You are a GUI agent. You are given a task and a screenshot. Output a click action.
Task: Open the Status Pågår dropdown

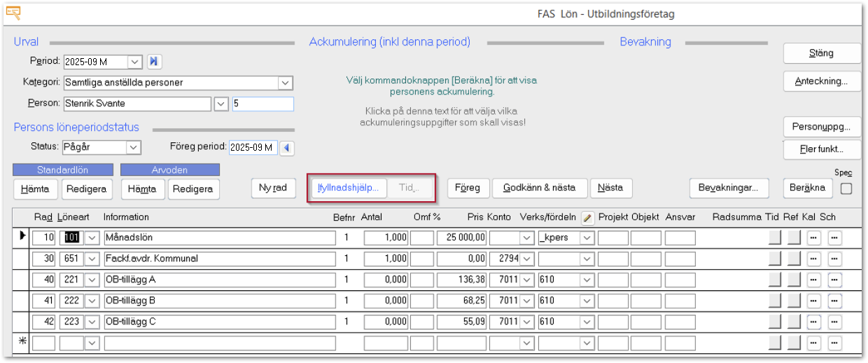click(x=134, y=148)
